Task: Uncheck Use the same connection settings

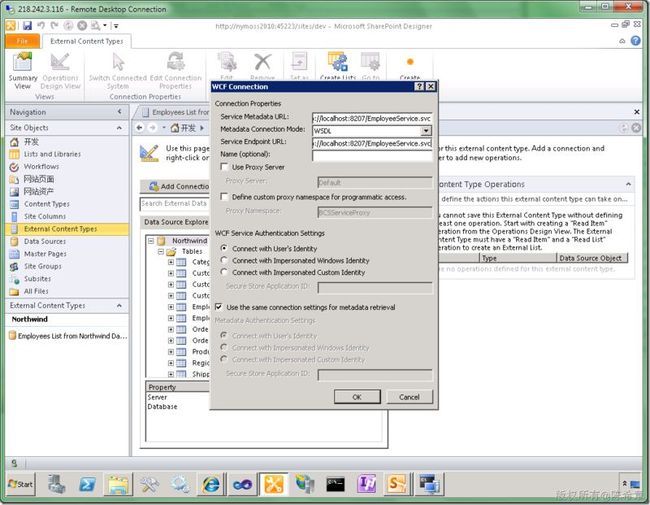Action: [x=218, y=307]
